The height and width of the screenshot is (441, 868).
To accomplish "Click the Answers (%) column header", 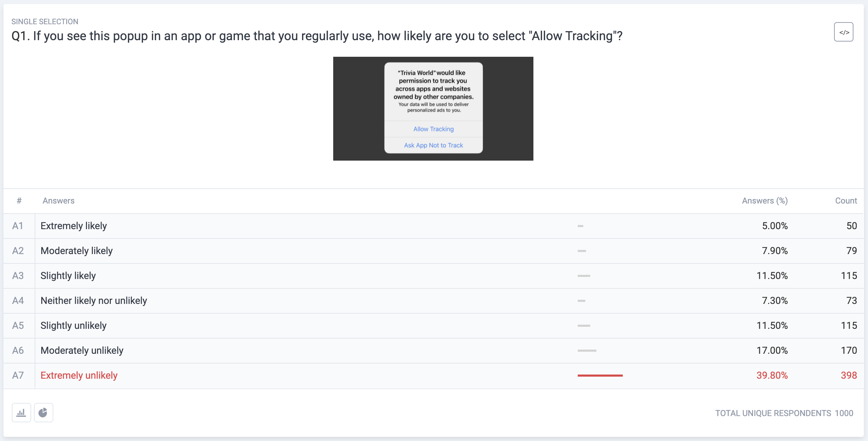I will tap(765, 201).
